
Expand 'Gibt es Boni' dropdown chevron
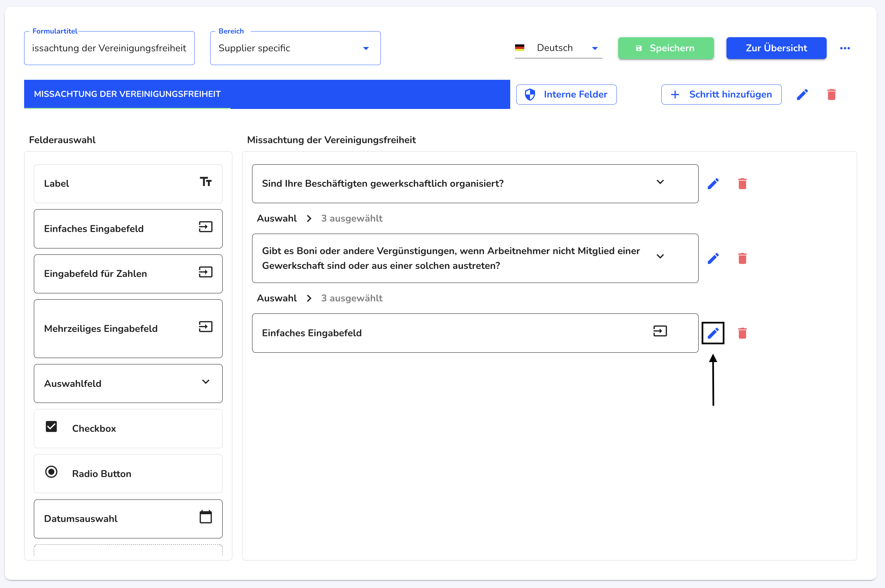[x=660, y=256]
